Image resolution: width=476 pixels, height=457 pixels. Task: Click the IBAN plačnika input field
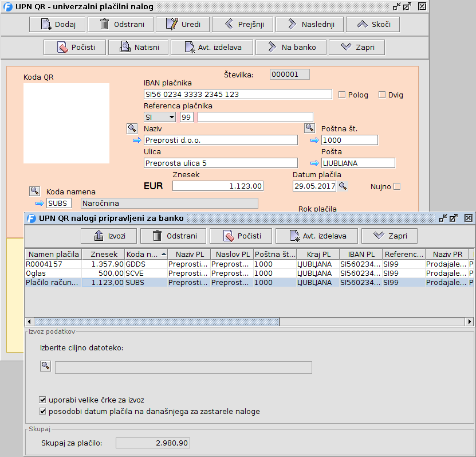click(x=237, y=94)
